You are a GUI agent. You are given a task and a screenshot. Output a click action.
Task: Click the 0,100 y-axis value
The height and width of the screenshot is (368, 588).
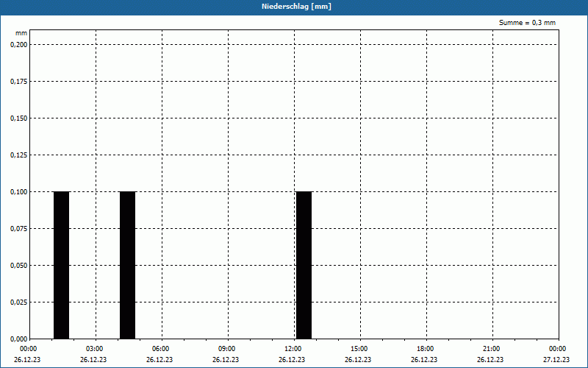pos(19,192)
